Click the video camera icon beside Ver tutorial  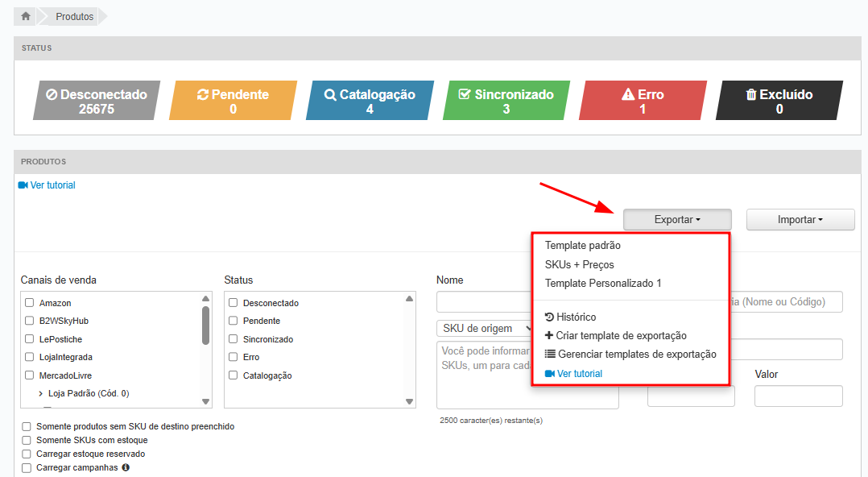(23, 185)
